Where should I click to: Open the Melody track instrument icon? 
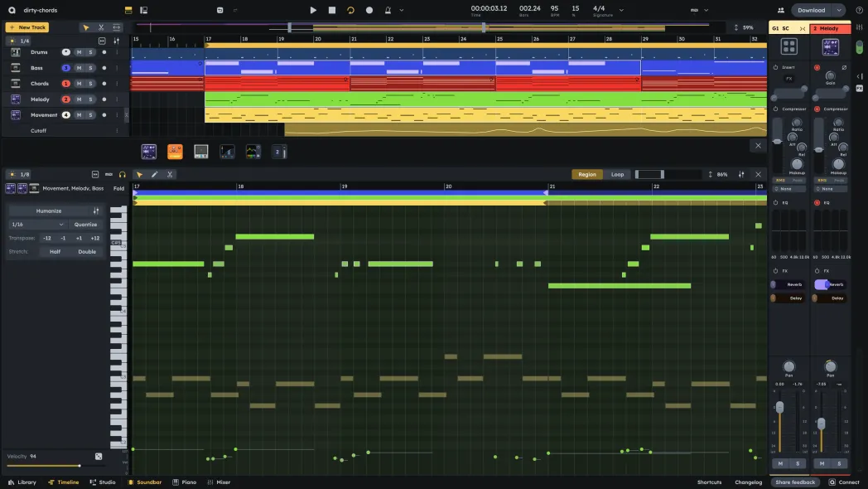pyautogui.click(x=16, y=99)
